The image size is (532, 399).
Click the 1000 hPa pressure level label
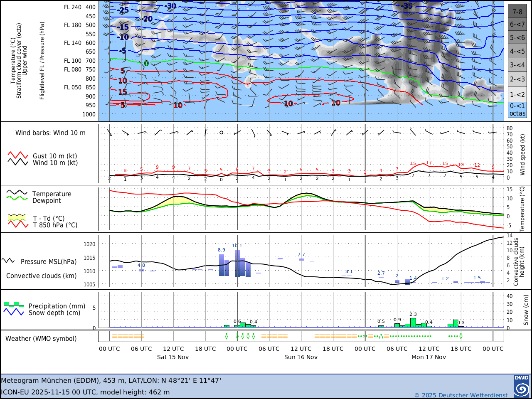pos(89,114)
